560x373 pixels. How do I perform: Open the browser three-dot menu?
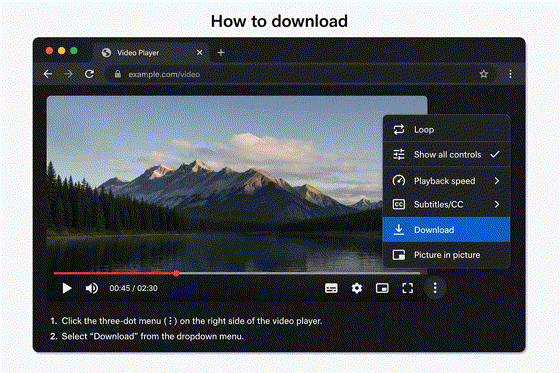pyautogui.click(x=510, y=74)
